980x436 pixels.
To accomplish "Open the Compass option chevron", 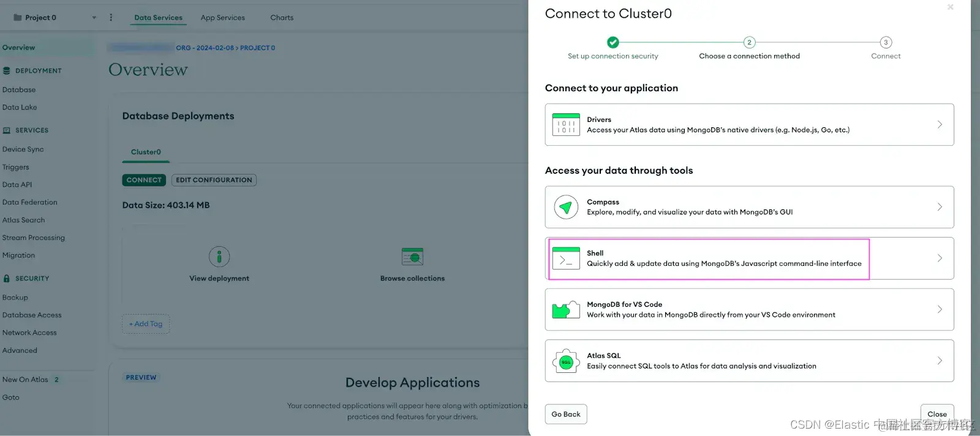I will pyautogui.click(x=940, y=207).
